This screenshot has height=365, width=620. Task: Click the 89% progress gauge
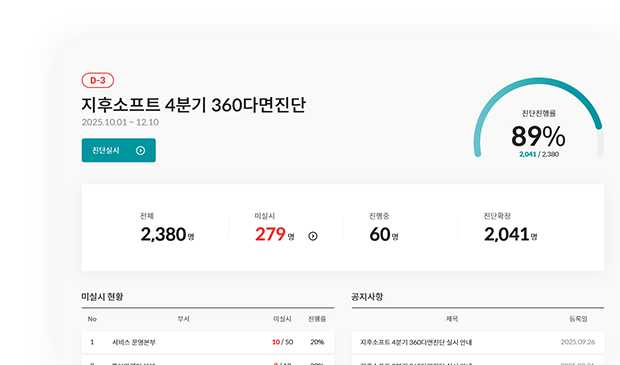tap(539, 119)
